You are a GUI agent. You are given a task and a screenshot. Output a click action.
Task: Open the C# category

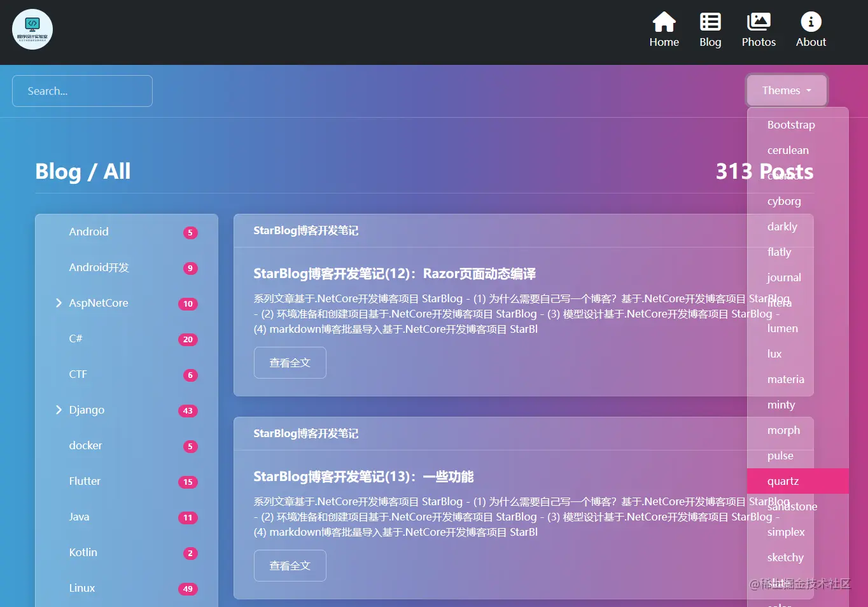click(76, 338)
